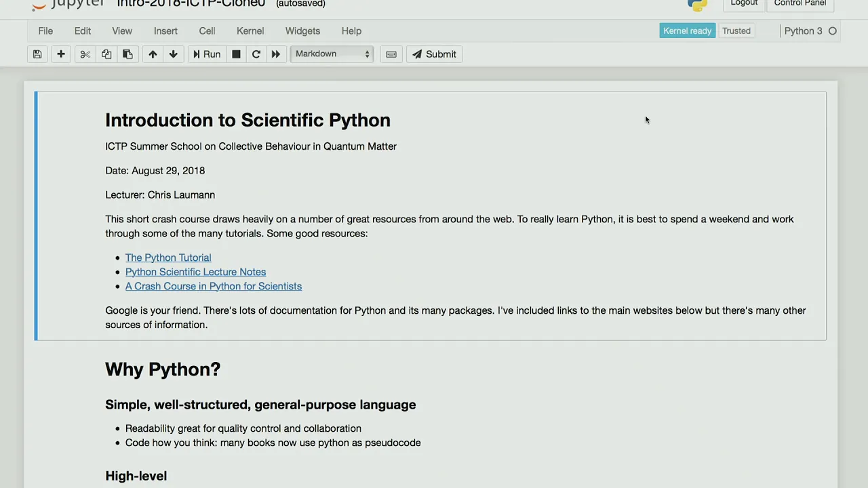
Task: Move selected cell down arrow
Action: (174, 54)
